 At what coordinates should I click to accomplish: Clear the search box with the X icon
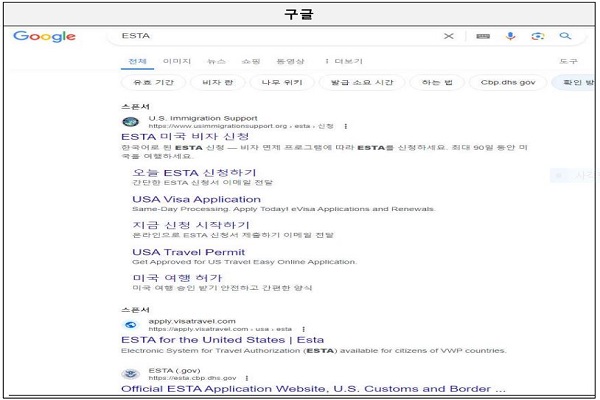[448, 36]
